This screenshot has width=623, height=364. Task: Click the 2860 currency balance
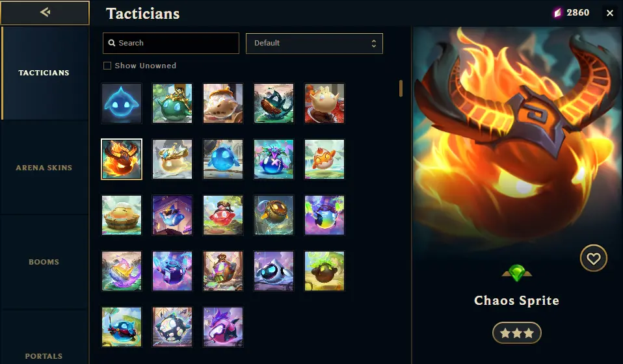pyautogui.click(x=572, y=13)
